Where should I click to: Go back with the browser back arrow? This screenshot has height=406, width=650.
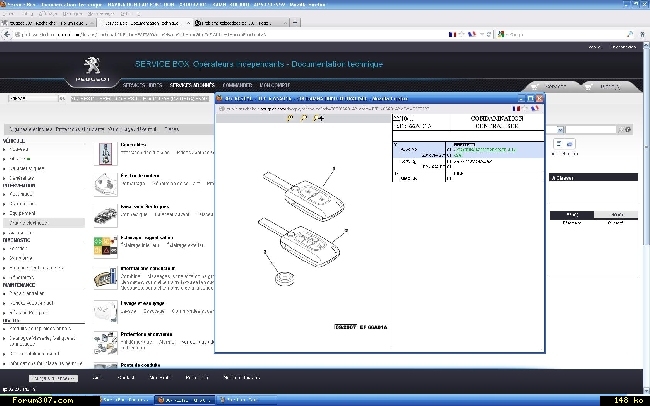click(x=7, y=34)
